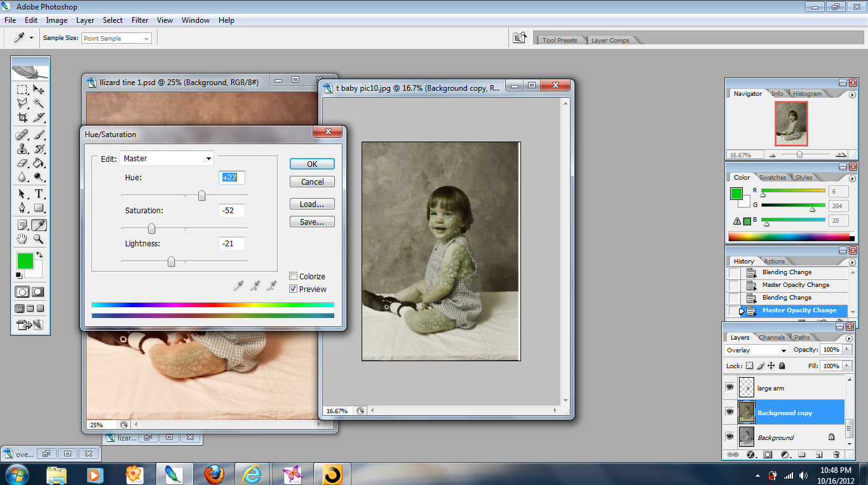Open the History panel options menu
The image size is (868, 485).
[x=852, y=262]
